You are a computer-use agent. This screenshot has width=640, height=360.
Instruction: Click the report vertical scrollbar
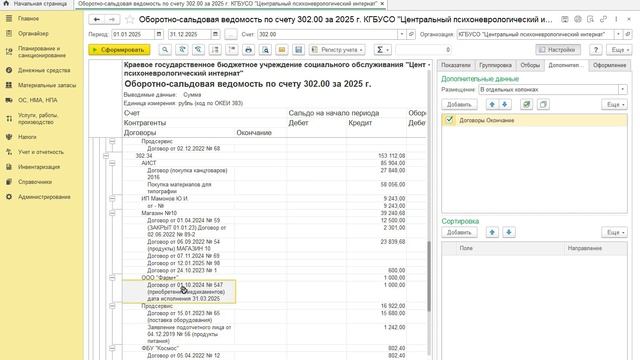click(x=429, y=276)
